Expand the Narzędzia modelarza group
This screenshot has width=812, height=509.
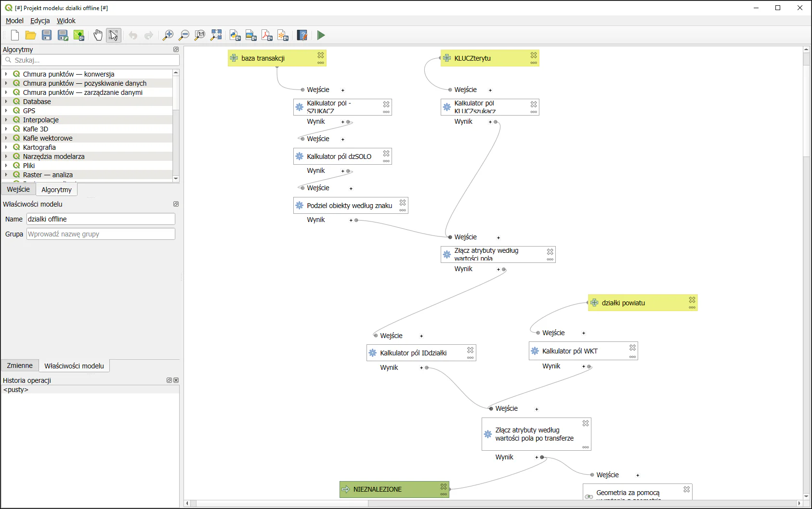click(6, 157)
